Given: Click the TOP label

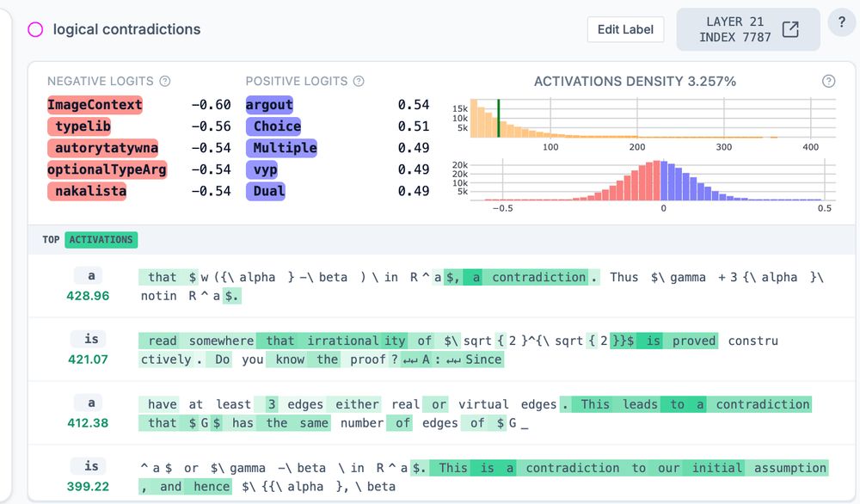Looking at the screenshot, I should pos(51,240).
